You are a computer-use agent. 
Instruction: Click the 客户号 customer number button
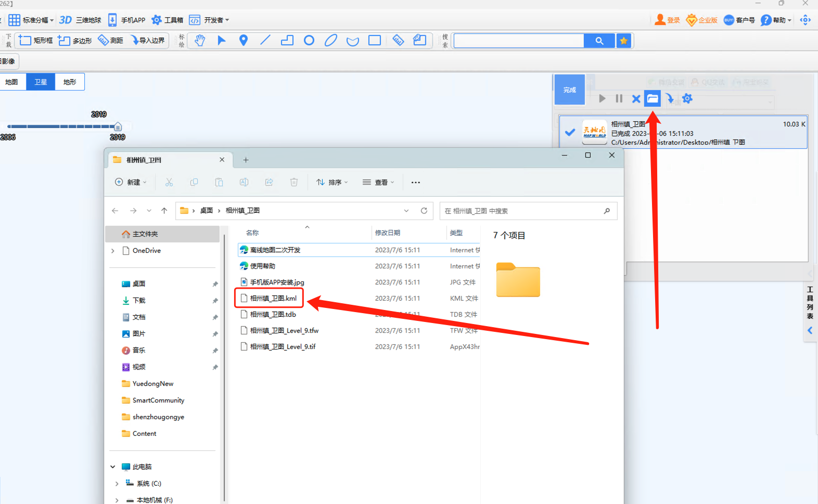[x=739, y=20]
